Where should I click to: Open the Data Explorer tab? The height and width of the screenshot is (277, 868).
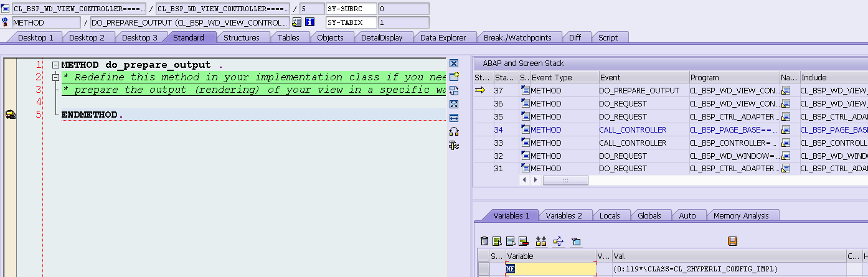point(443,37)
